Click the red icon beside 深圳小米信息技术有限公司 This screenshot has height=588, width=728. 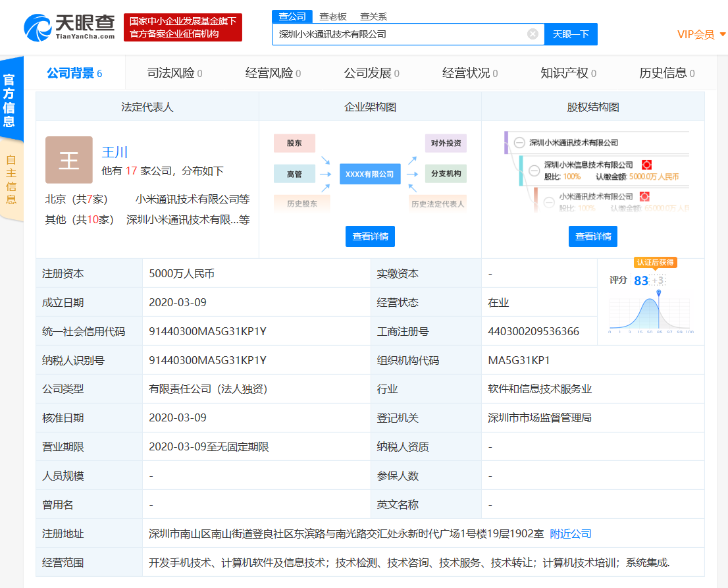tap(646, 165)
